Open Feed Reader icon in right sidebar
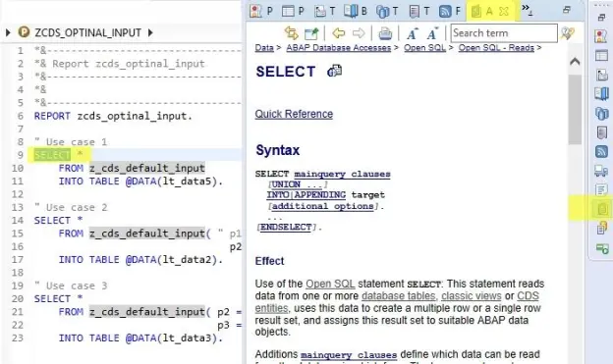Screen dimensions: 613x364 (x=601, y=151)
